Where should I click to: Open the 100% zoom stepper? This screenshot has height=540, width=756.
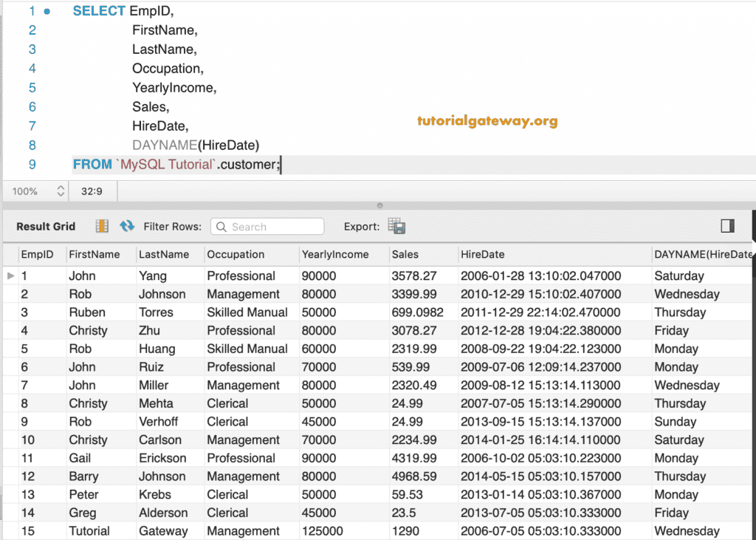tap(61, 191)
